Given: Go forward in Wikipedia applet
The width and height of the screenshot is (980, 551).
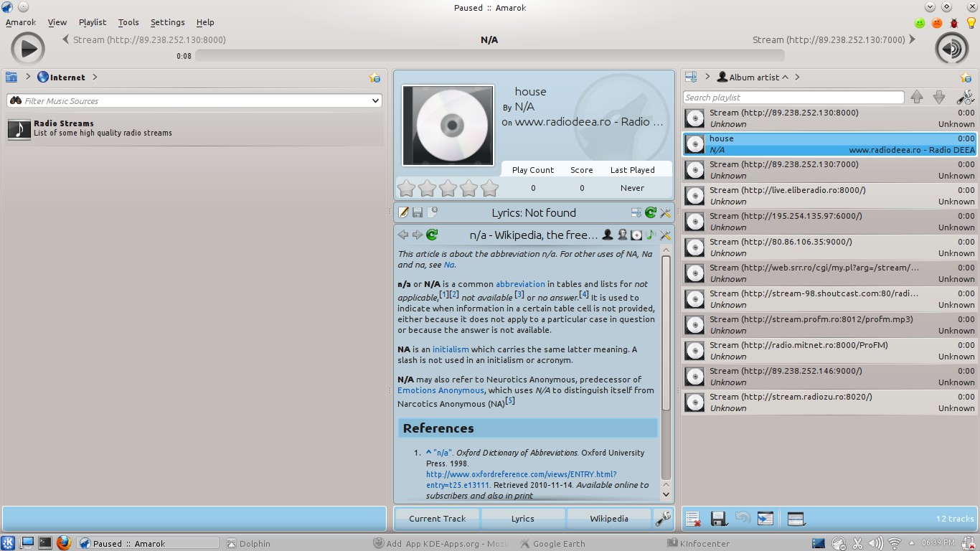Looking at the screenshot, I should (x=418, y=235).
